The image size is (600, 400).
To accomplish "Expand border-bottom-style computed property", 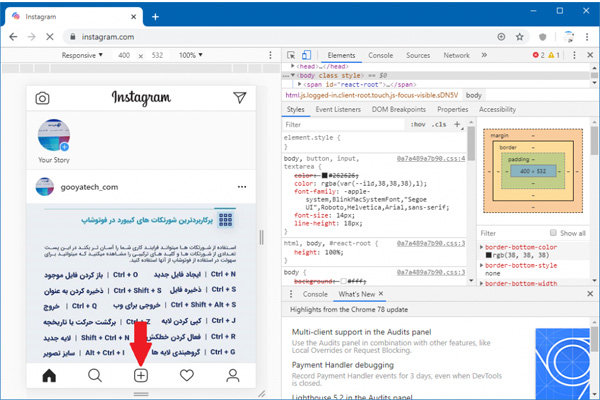I will click(481, 265).
